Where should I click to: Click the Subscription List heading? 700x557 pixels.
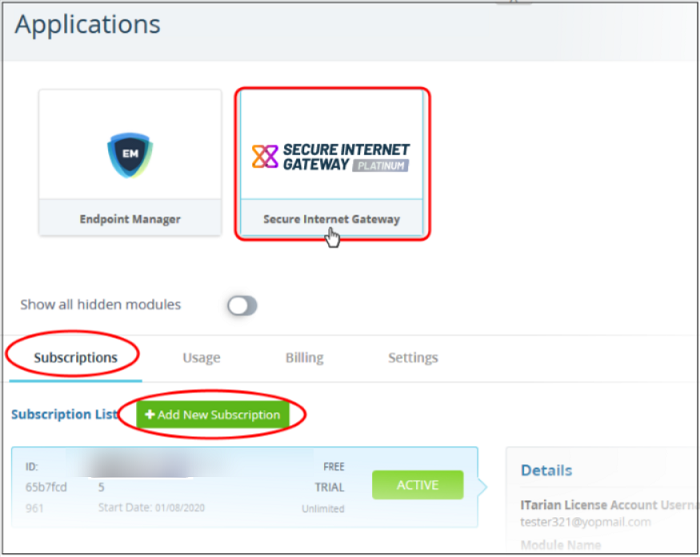pos(64,415)
